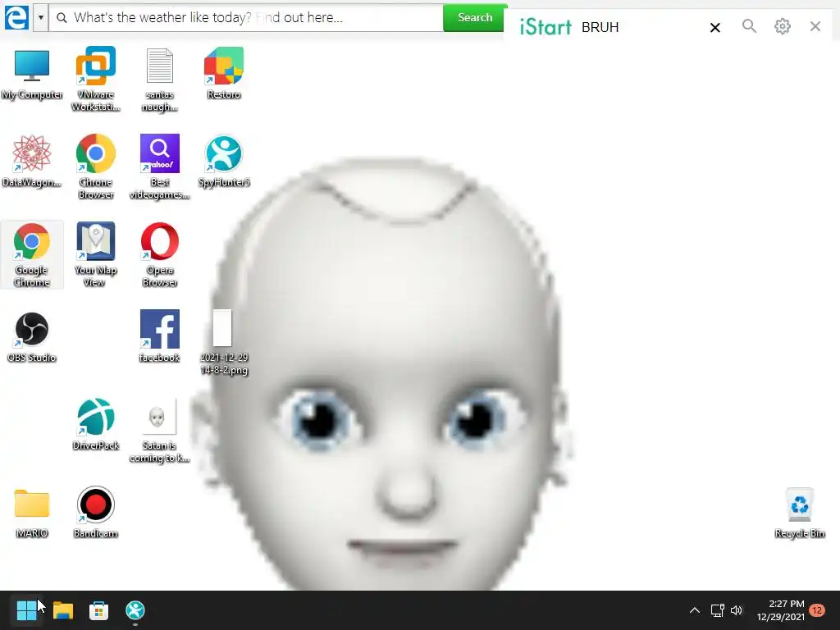
Task: Launch the Opera Browser shortcut
Action: coord(160,254)
